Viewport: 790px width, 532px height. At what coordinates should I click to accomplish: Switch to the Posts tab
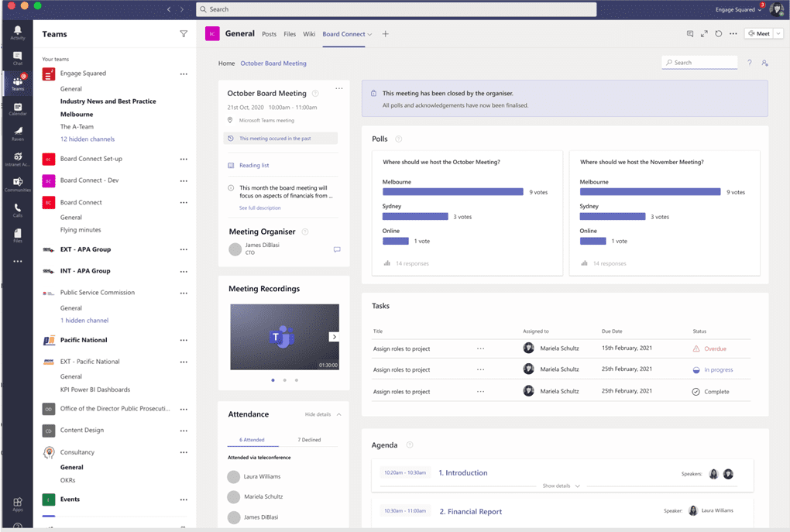pyautogui.click(x=269, y=34)
